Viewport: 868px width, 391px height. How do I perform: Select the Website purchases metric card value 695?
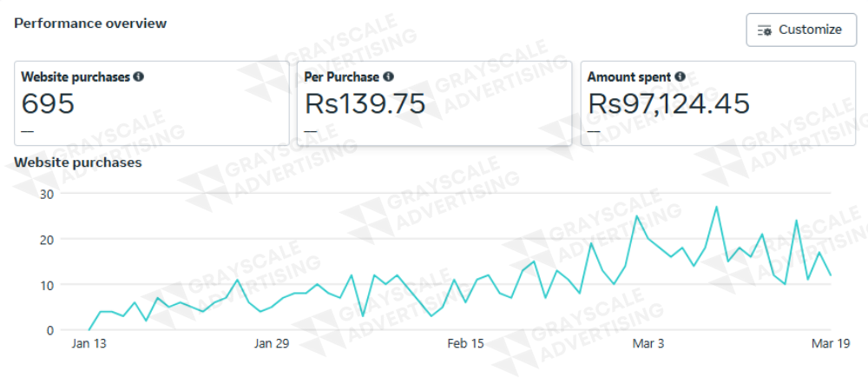click(x=48, y=104)
